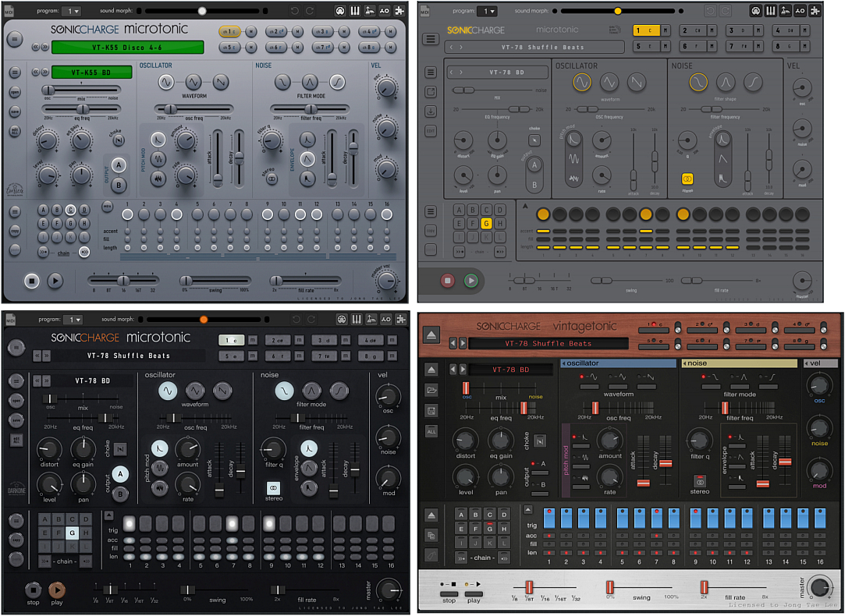
Task: Enable trig on step 13 in vintagetonic
Action: tap(769, 517)
